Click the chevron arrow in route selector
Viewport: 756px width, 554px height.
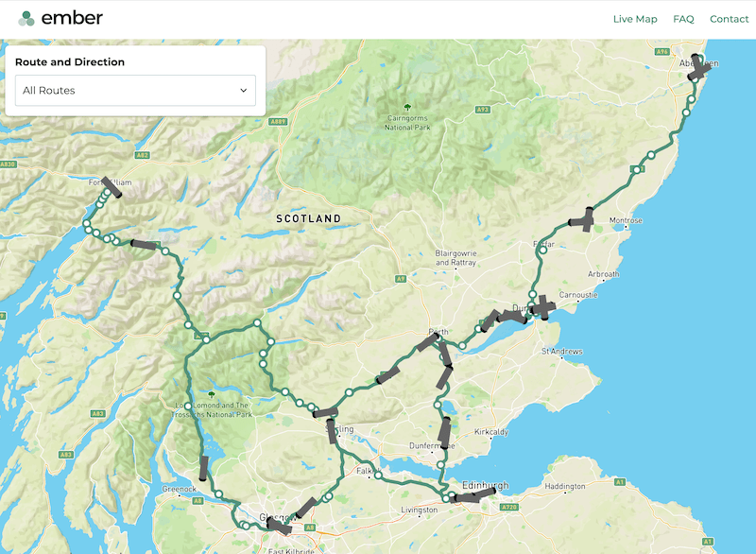tap(243, 91)
